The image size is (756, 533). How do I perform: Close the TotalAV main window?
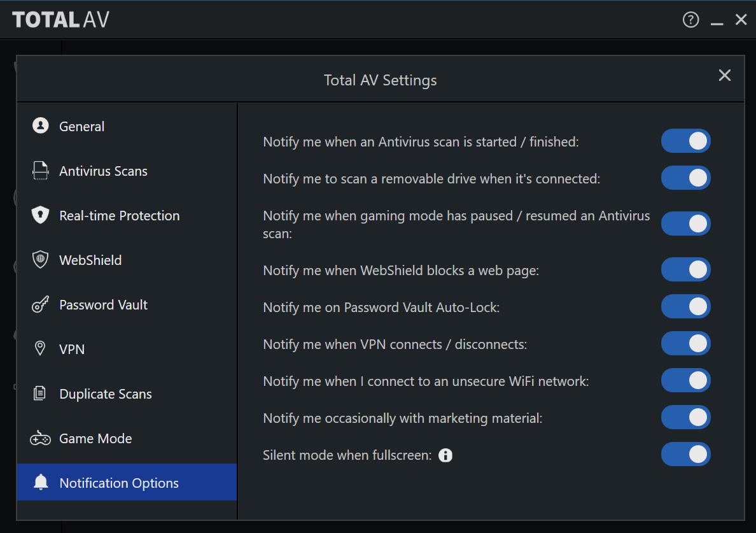(x=741, y=20)
